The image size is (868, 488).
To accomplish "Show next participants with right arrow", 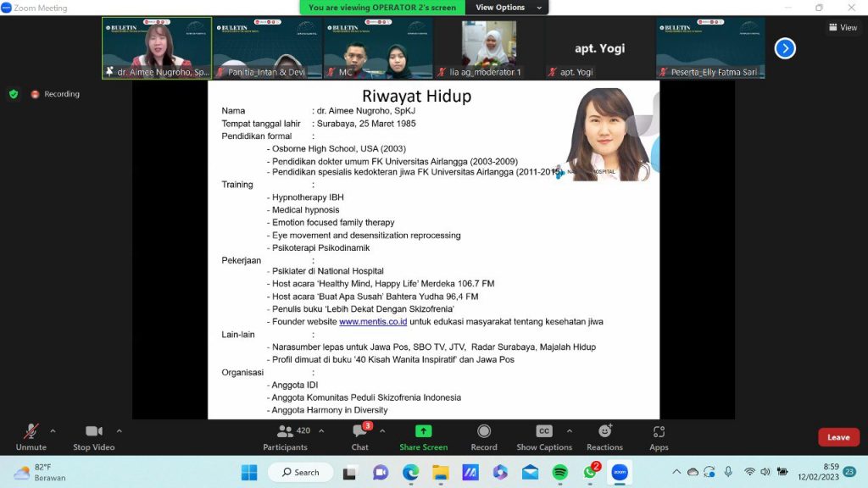I will (x=785, y=48).
